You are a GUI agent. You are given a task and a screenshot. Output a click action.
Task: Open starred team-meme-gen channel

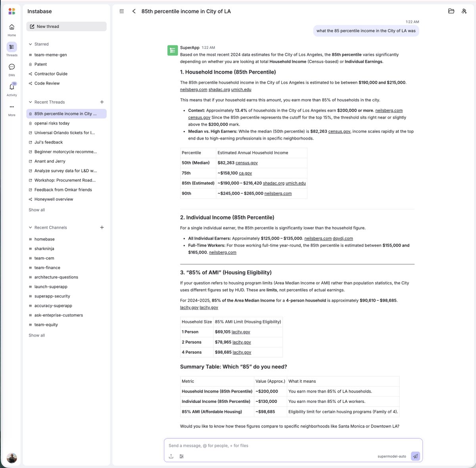pos(67,55)
